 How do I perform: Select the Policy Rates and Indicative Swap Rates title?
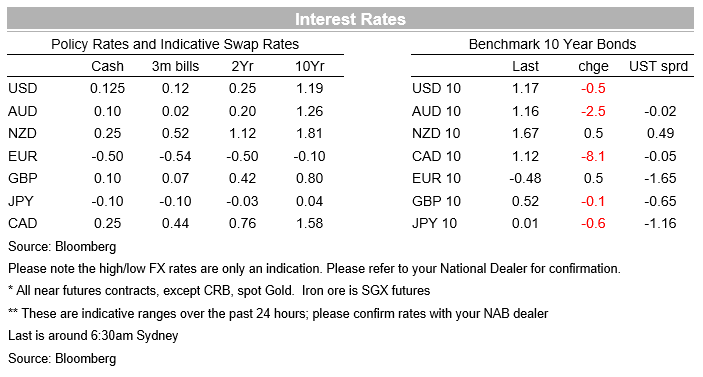tap(175, 44)
